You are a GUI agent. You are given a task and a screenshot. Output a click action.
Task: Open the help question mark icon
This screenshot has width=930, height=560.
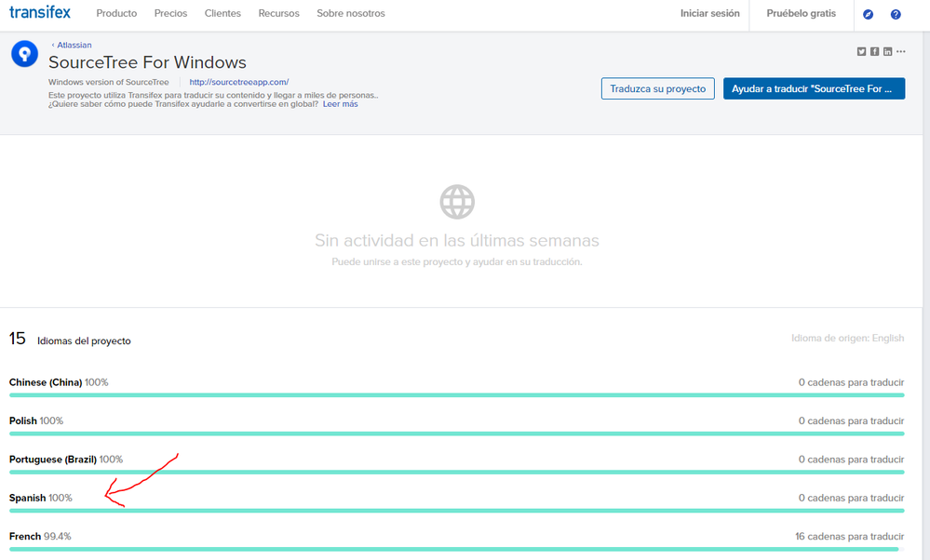(x=896, y=14)
